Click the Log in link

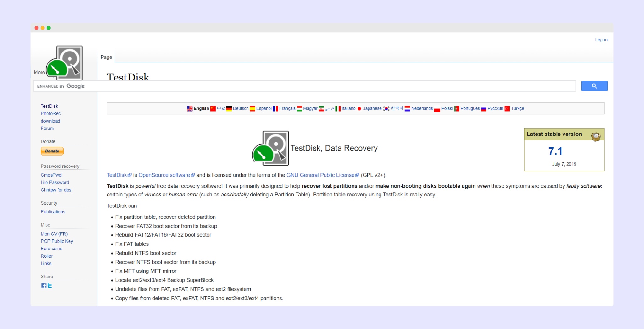pyautogui.click(x=601, y=40)
